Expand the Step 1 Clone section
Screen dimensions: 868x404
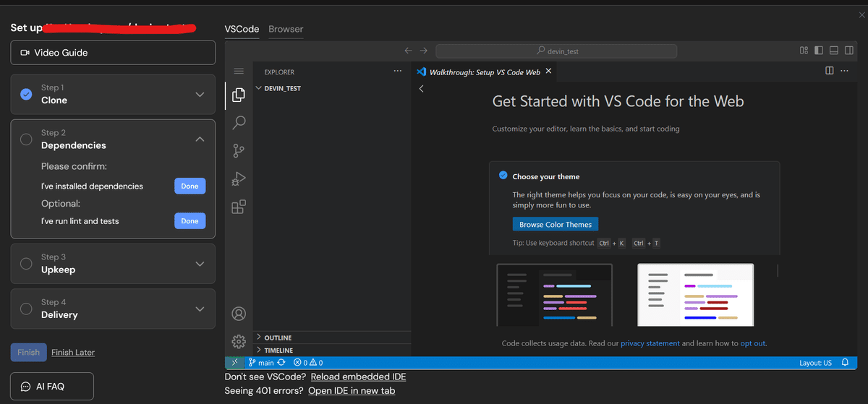tap(200, 95)
